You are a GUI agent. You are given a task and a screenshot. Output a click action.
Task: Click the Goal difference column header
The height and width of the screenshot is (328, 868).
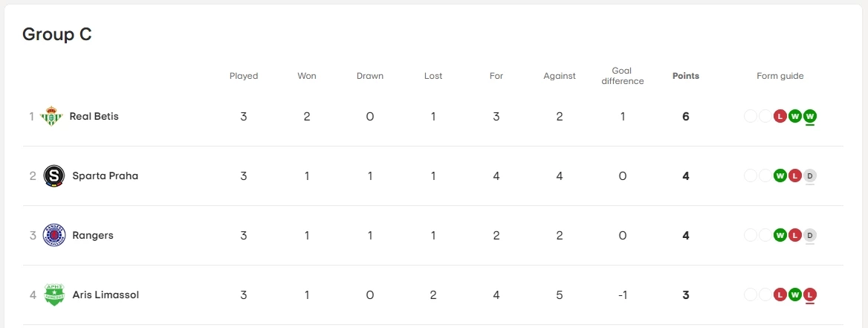click(622, 76)
